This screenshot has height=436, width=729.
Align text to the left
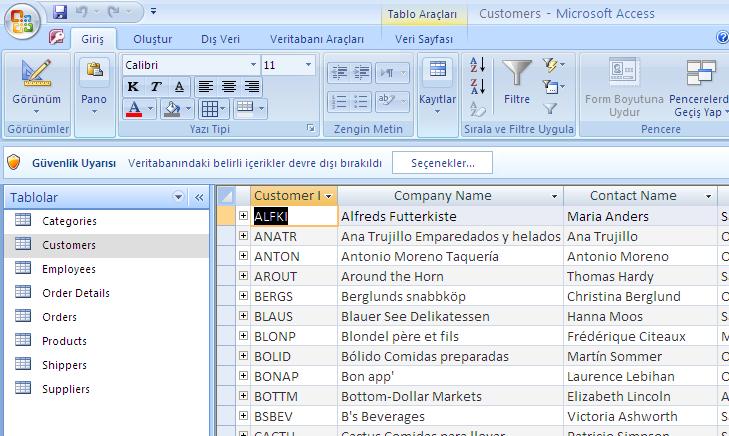pyautogui.click(x=205, y=86)
